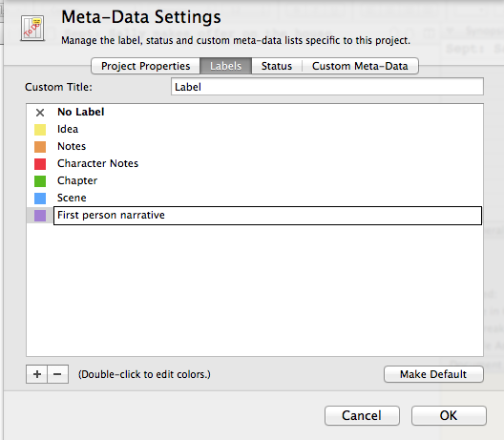
Task: Click the Custom Title input field
Action: [327, 87]
